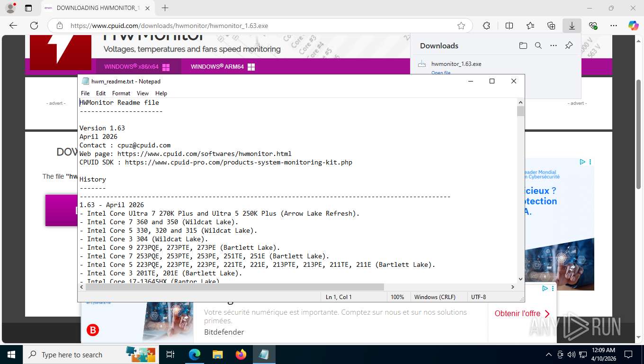Click Notepad horizontal scroll right arrow
The image size is (644, 364).
[513, 287]
